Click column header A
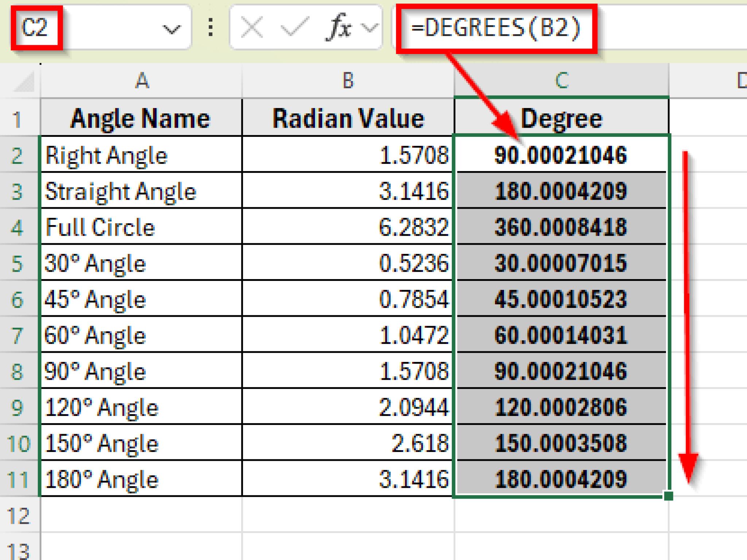747x560 pixels. coord(142,81)
